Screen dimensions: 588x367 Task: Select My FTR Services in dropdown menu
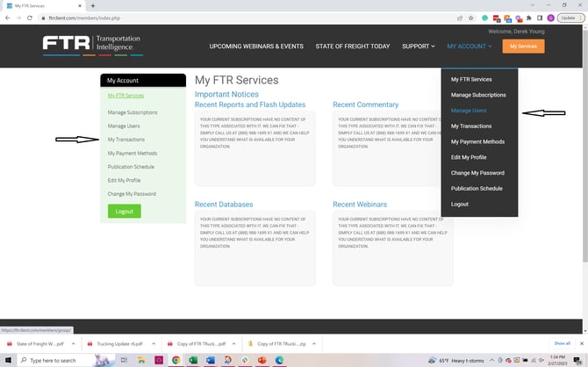(x=471, y=79)
